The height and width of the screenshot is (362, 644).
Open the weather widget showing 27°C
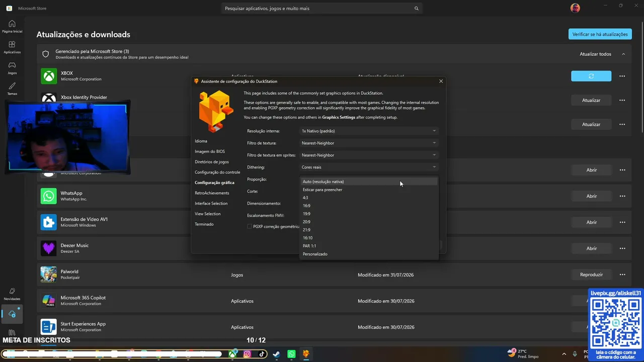[x=523, y=353]
